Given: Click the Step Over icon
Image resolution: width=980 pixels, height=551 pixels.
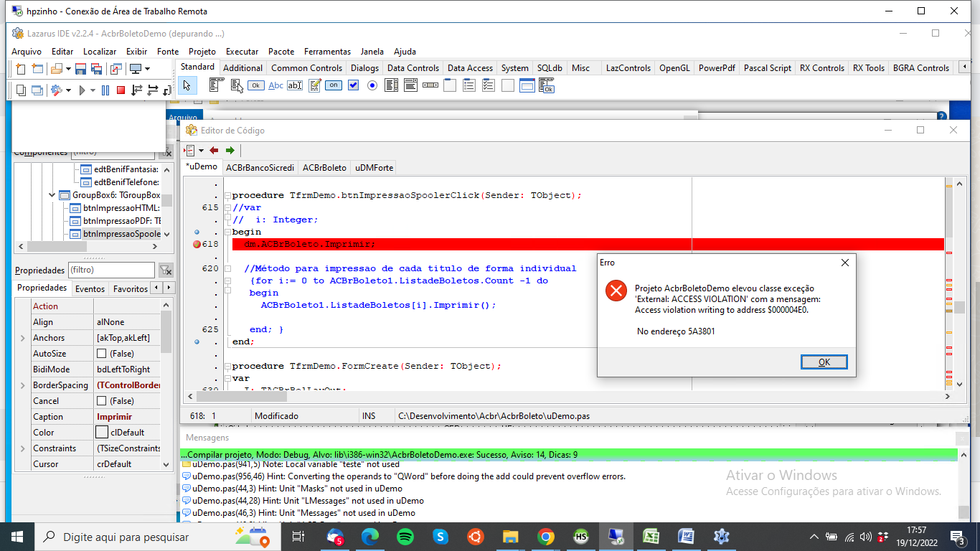Looking at the screenshot, I should 153,90.
